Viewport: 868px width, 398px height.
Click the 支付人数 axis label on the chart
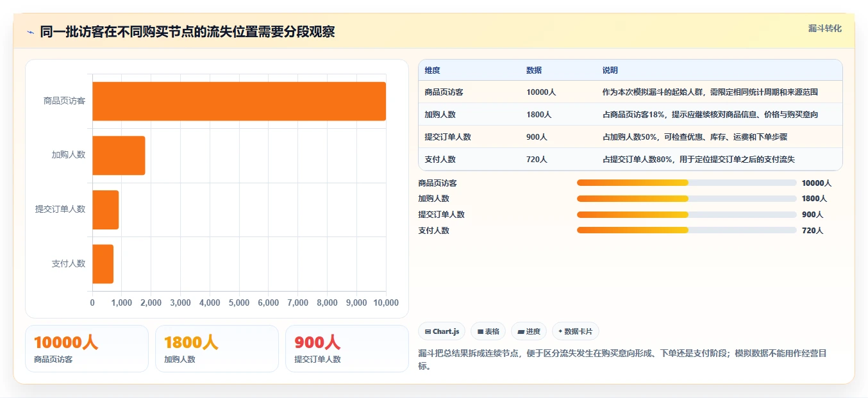[x=68, y=263]
